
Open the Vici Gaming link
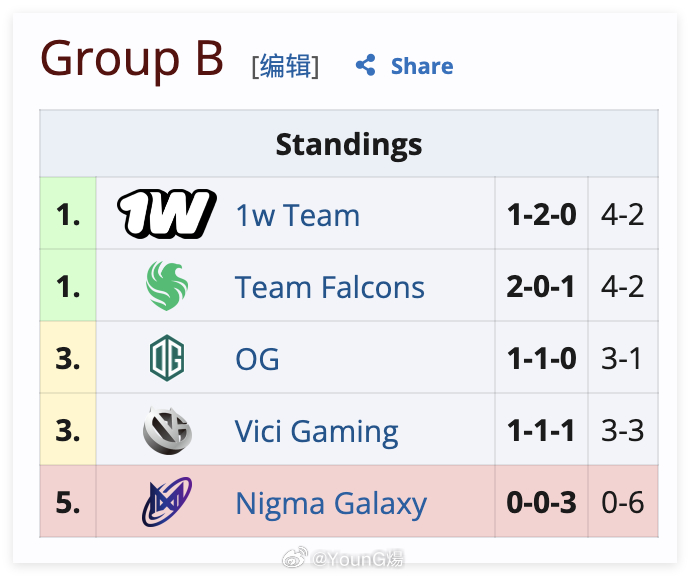pyautogui.click(x=316, y=431)
